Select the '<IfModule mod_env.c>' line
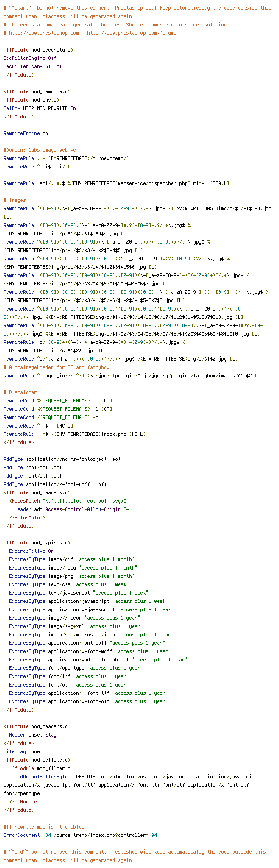 31,100
